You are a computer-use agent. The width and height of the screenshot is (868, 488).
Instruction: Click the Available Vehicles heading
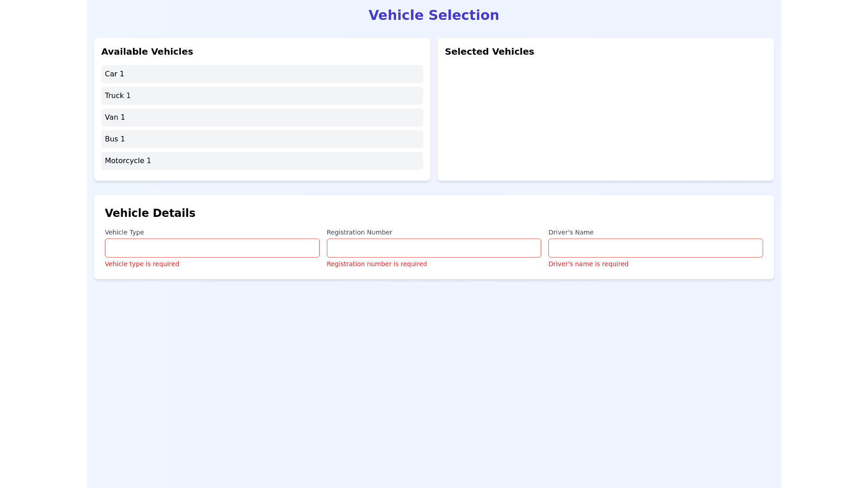[x=147, y=52]
